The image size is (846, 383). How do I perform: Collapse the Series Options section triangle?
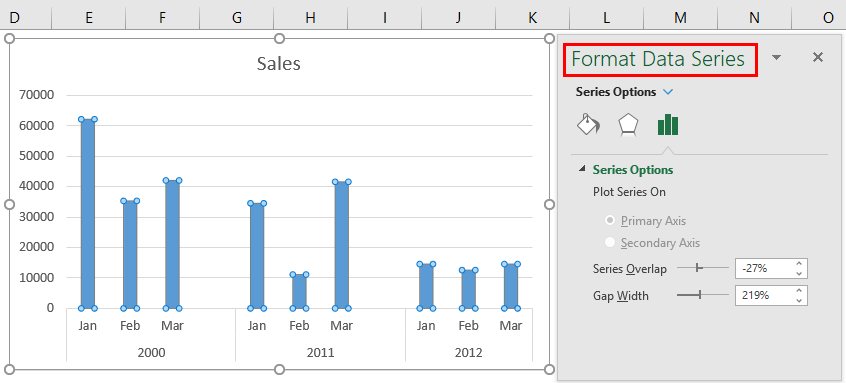582,169
